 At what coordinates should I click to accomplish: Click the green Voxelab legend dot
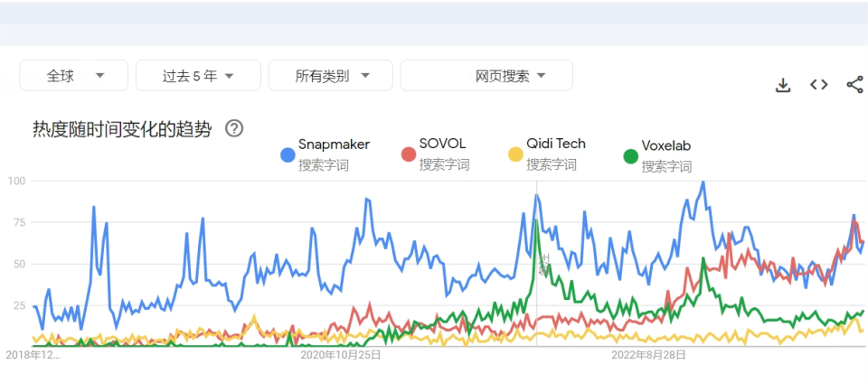[630, 156]
